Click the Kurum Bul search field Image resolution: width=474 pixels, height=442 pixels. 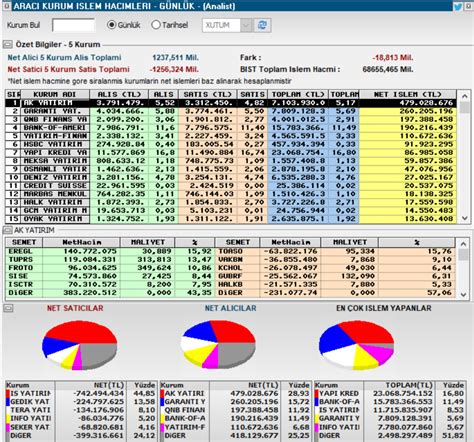74,25
